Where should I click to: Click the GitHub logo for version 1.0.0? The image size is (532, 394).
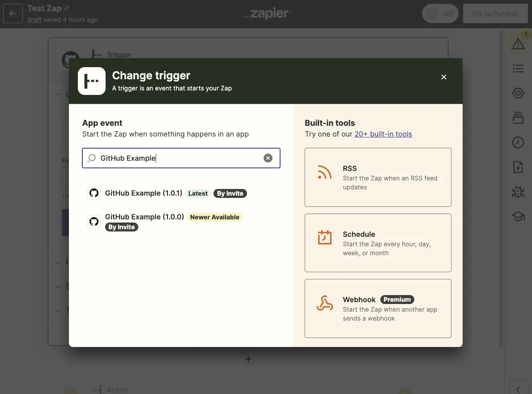tap(94, 222)
